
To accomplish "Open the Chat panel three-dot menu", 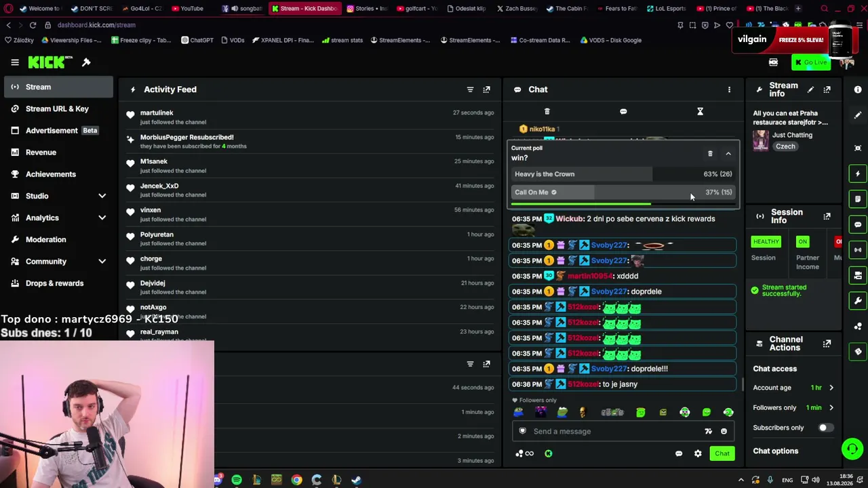I will (x=729, y=89).
